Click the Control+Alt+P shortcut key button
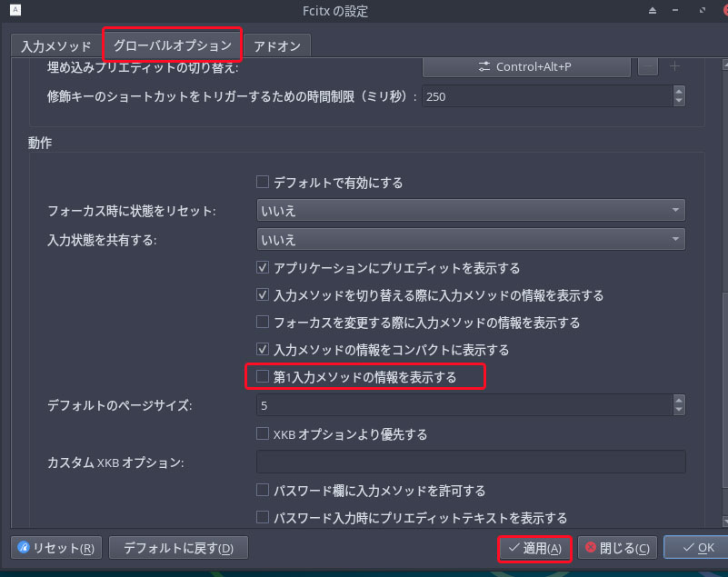Viewport: 728px width, 577px height. [x=526, y=67]
